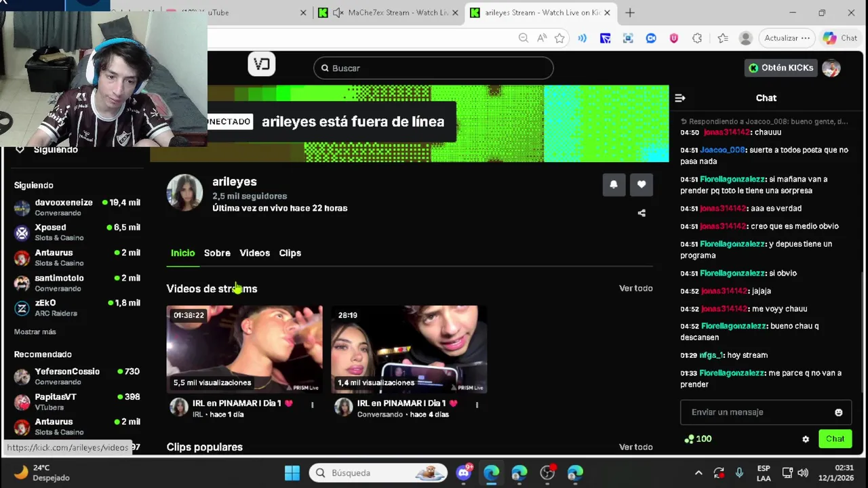868x488 pixels.
Task: Click the Obtén KICKs button
Action: tap(781, 68)
